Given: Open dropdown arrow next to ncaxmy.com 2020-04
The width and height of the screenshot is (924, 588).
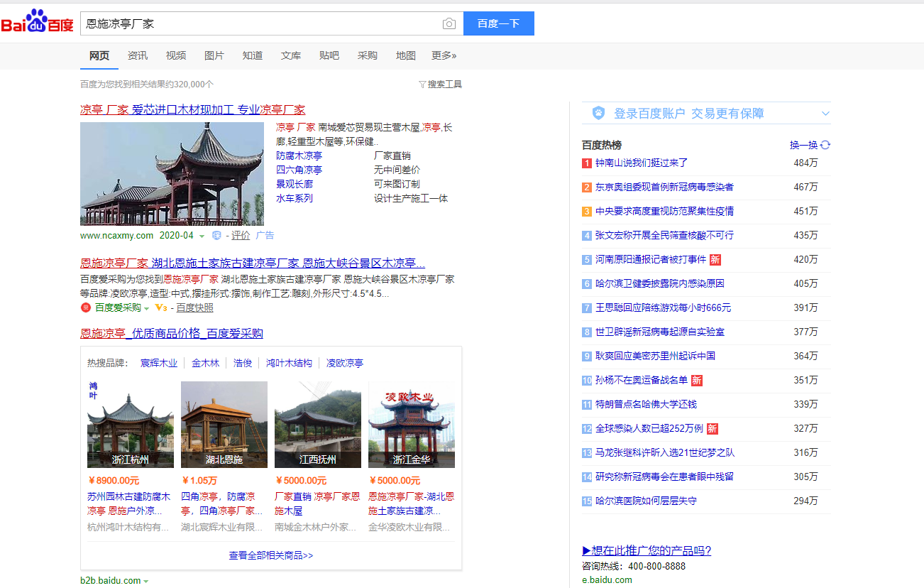Looking at the screenshot, I should click(x=202, y=236).
